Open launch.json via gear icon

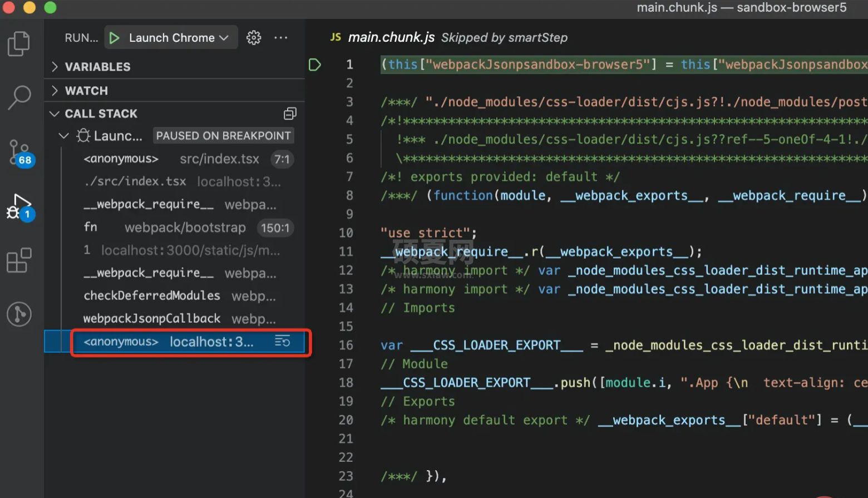pyautogui.click(x=254, y=38)
